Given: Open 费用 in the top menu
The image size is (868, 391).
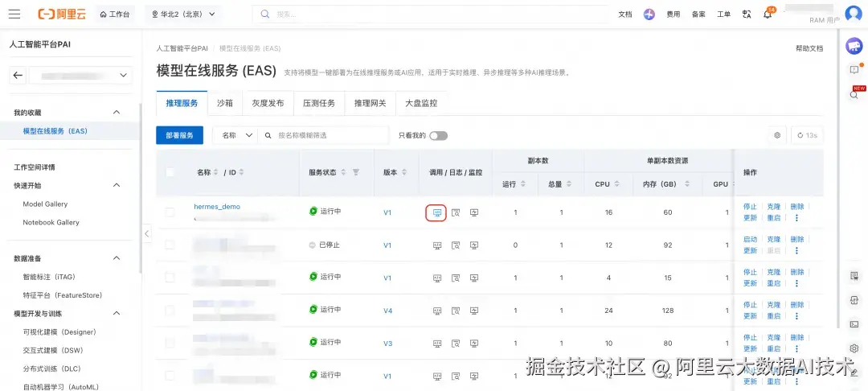Looking at the screenshot, I should (x=674, y=14).
